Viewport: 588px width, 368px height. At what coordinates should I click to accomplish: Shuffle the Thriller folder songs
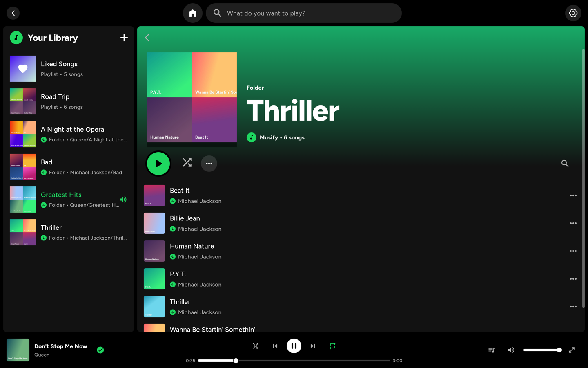187,163
